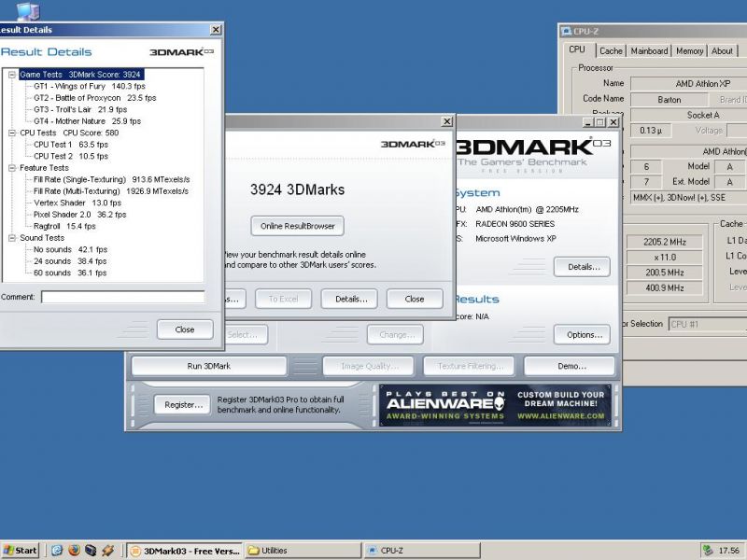Click the third quick launch icon beside Firefox
747x560 pixels.
pyautogui.click(x=91, y=551)
